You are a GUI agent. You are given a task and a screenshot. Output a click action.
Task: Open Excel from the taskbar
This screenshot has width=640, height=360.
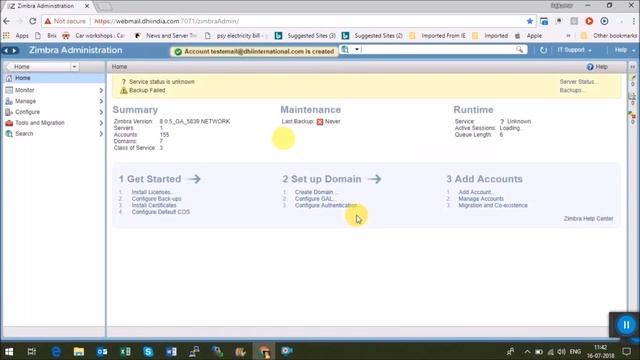click(125, 351)
